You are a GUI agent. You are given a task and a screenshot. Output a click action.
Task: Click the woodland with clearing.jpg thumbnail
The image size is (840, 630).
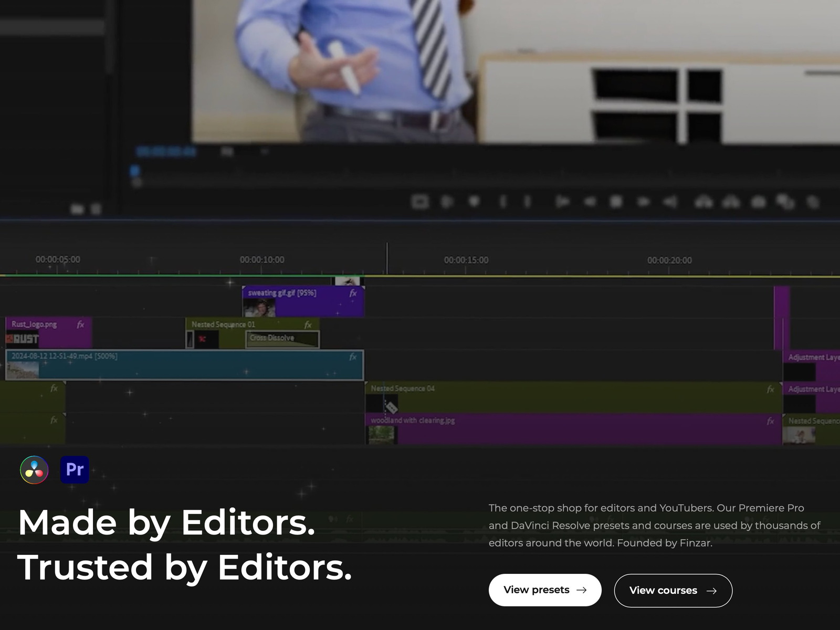tap(382, 435)
